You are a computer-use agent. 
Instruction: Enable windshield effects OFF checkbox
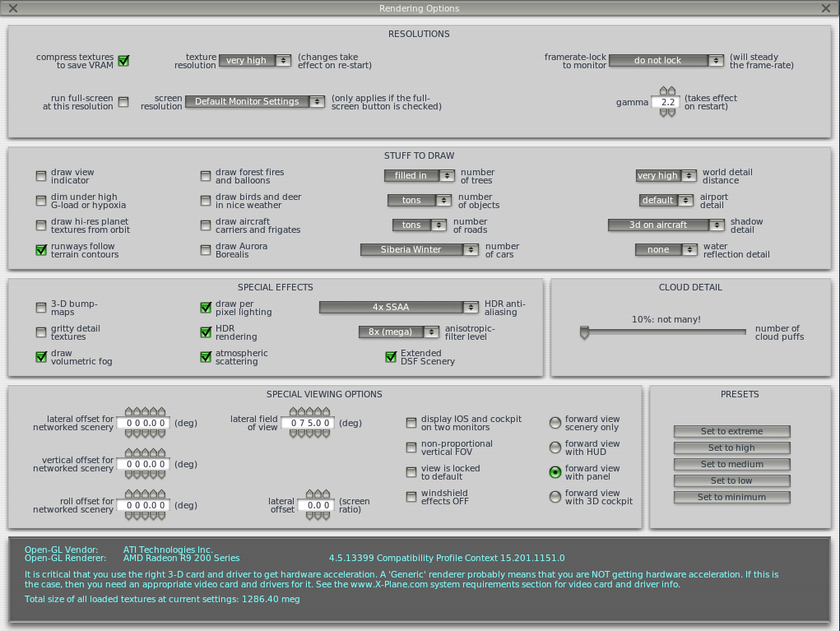point(411,497)
